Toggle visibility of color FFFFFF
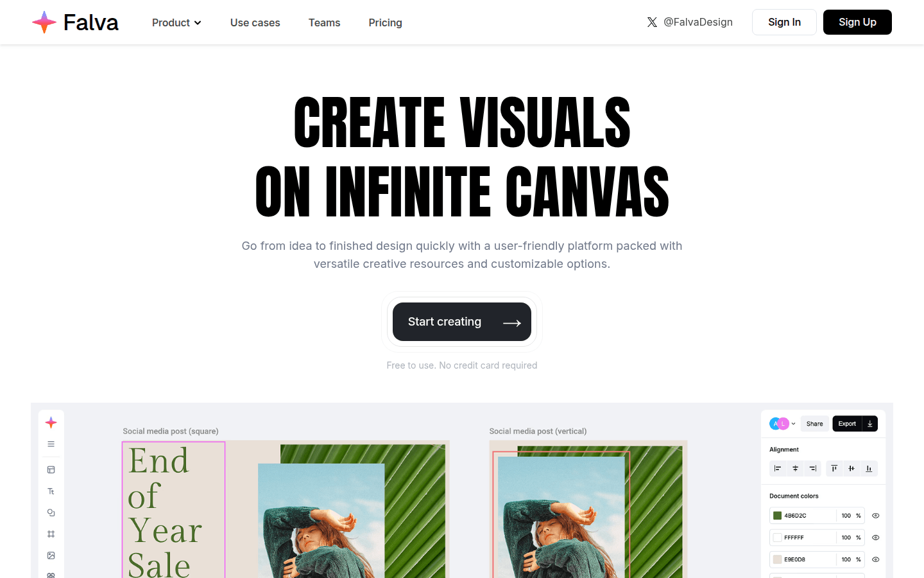This screenshot has height=578, width=924. [875, 538]
